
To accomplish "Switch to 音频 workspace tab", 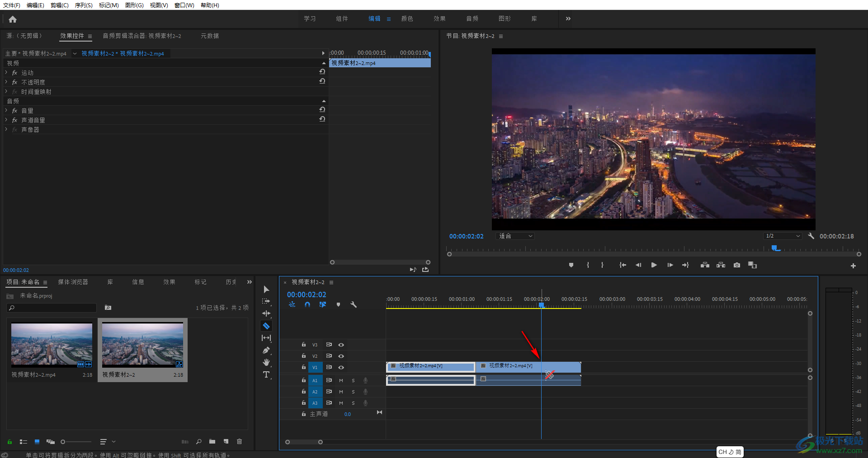I will point(472,19).
